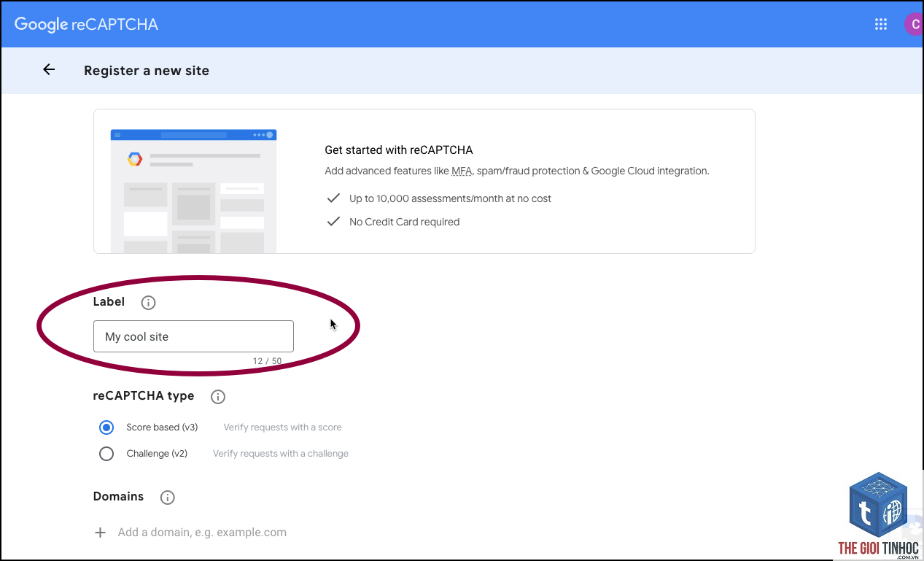Click the info icon beside reCAPTCHA type
This screenshot has width=924, height=561.
[x=218, y=397]
